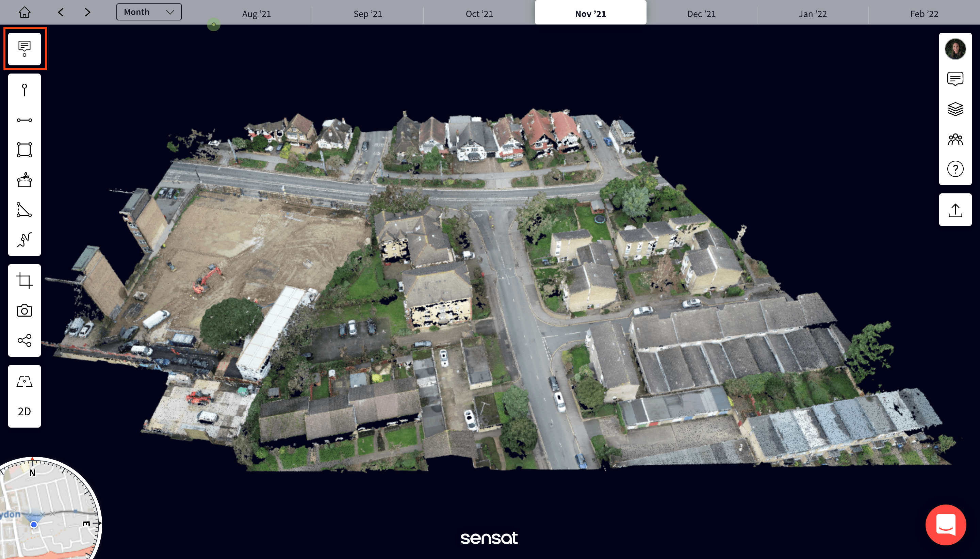Screen dimensions: 980x559
Task: Activate the crop clipping tool
Action: (x=24, y=281)
